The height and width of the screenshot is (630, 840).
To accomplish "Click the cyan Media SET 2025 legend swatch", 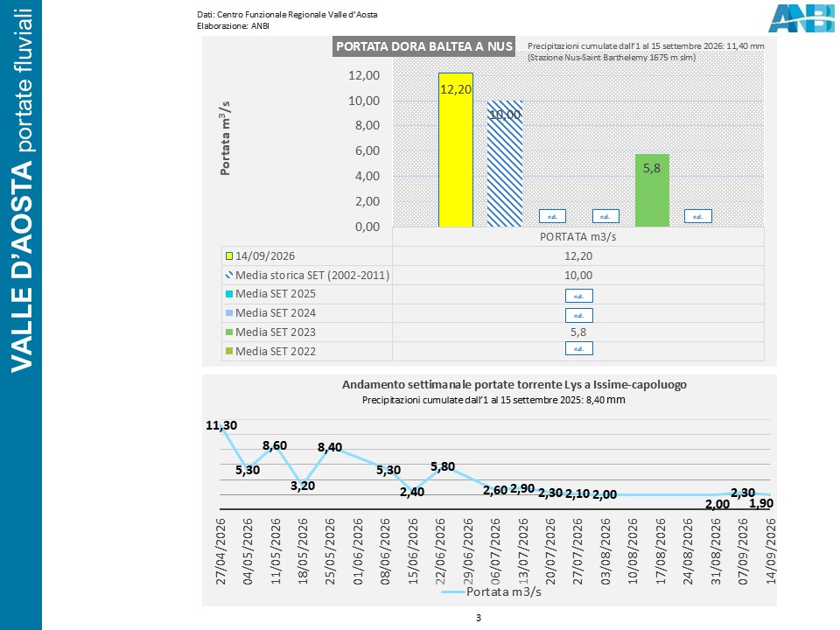I will pos(229,294).
